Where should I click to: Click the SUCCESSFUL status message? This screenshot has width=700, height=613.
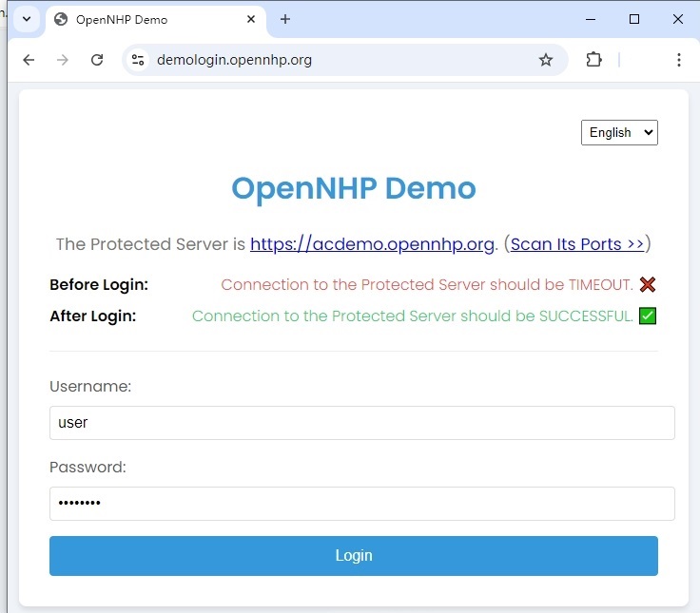[x=413, y=316]
